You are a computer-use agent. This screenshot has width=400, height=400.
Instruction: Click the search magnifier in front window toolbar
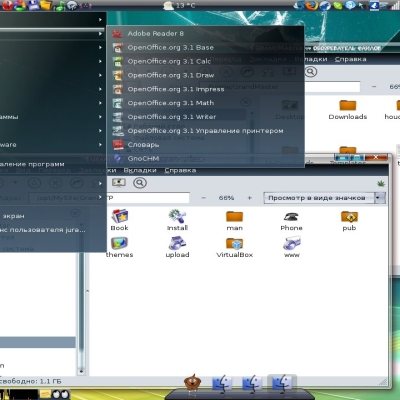[x=140, y=183]
